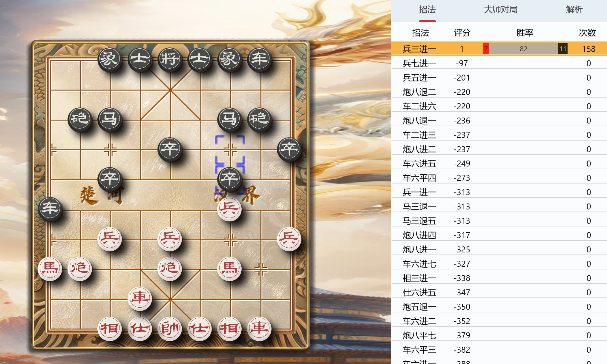The height and width of the screenshot is (364, 607).
Task: Sort by the 评分 column header
Action: tap(462, 33)
